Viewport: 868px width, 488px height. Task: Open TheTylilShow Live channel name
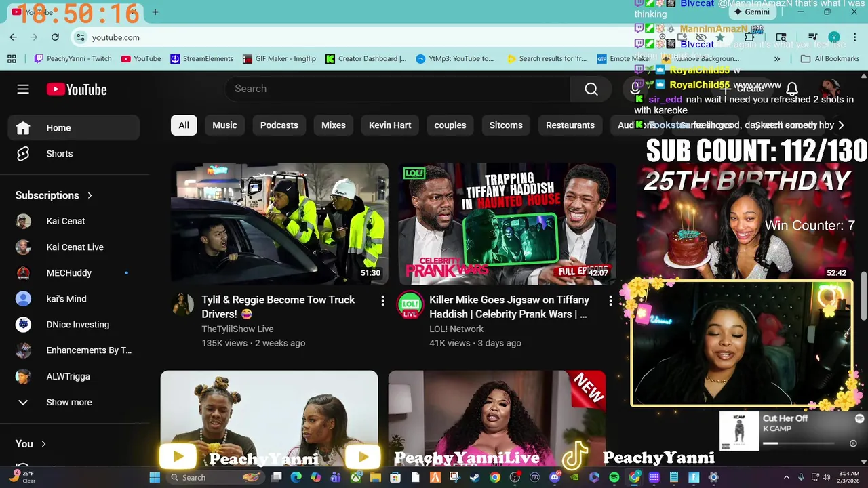[237, 329]
